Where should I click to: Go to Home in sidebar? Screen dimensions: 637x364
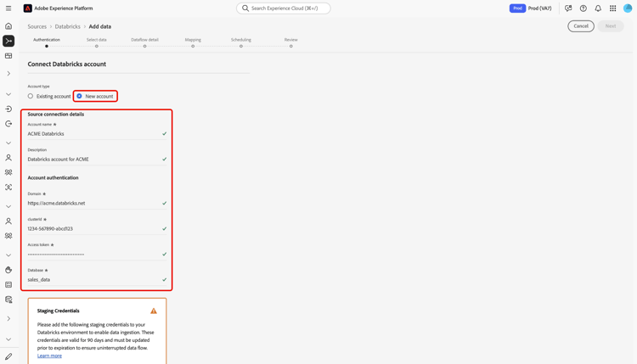pyautogui.click(x=8, y=26)
